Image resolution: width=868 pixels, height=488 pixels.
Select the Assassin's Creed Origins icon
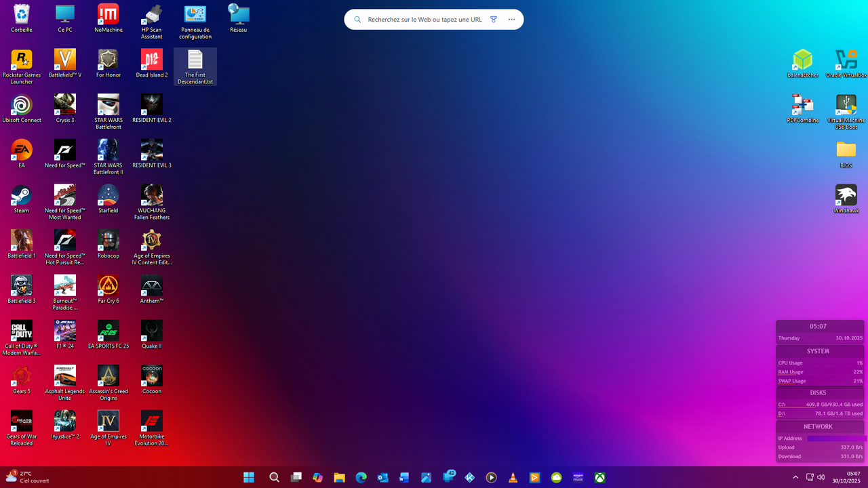pos(108,384)
